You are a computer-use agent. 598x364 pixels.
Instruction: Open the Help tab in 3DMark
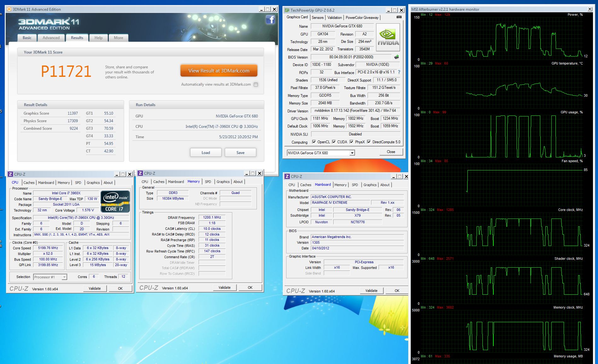pyautogui.click(x=98, y=38)
